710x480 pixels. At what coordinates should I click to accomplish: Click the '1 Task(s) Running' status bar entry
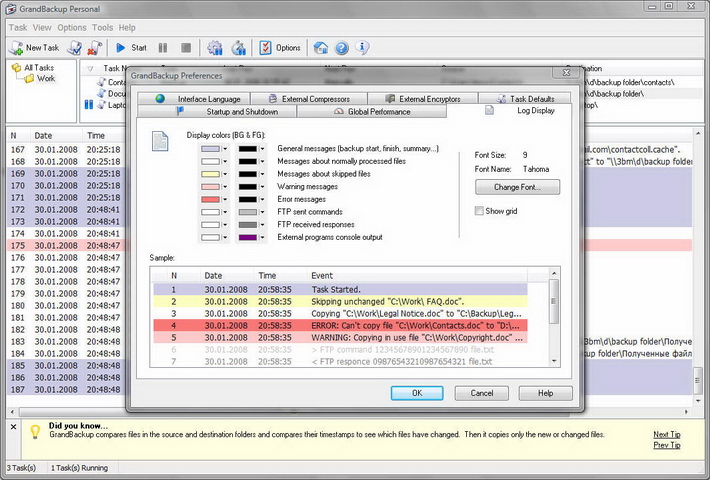pos(79,468)
